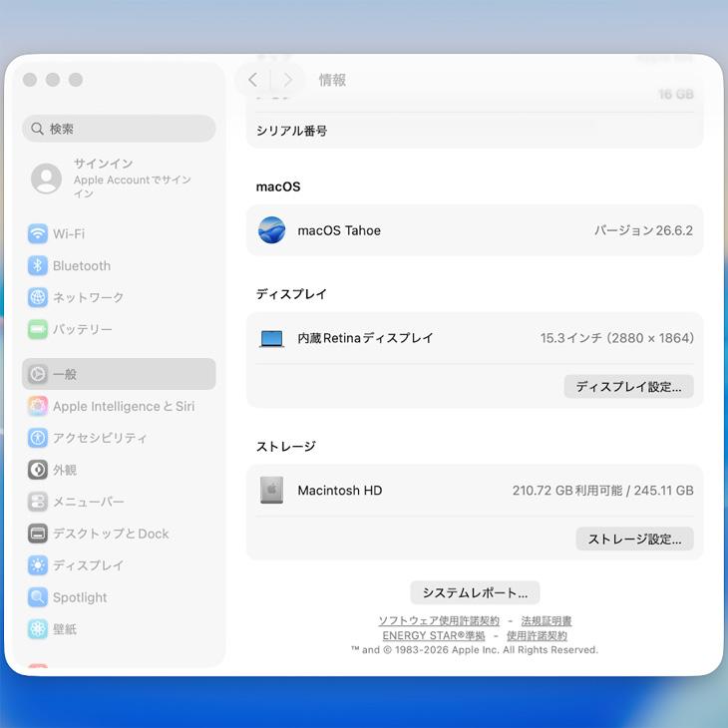Click the copyright Apple Inc. line

[x=475, y=649]
